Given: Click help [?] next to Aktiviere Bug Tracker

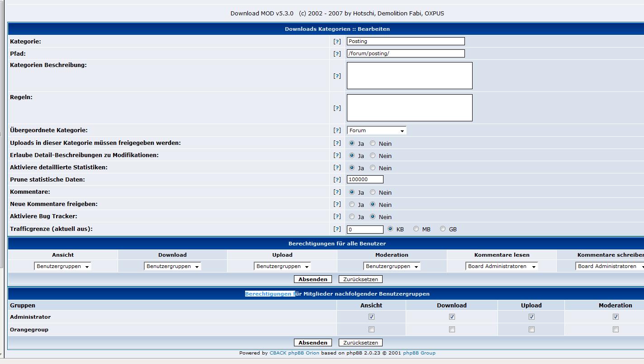Looking at the screenshot, I should coord(337,216).
